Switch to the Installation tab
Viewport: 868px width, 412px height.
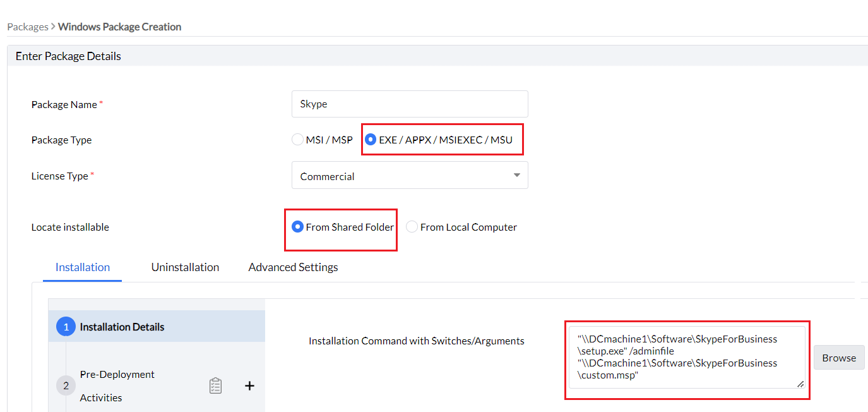(x=83, y=267)
